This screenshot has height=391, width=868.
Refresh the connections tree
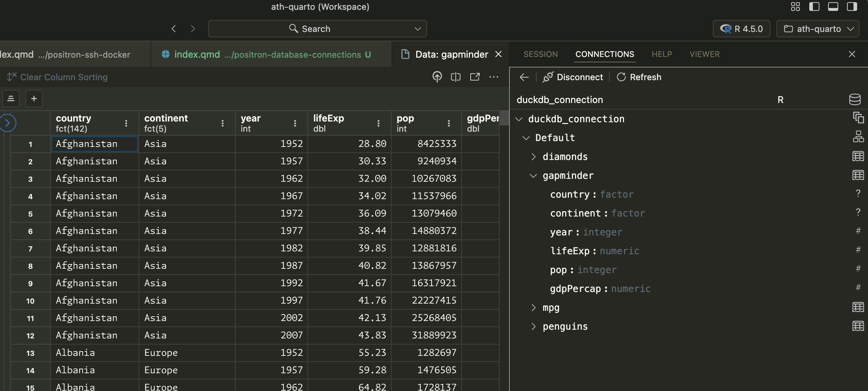pyautogui.click(x=639, y=77)
